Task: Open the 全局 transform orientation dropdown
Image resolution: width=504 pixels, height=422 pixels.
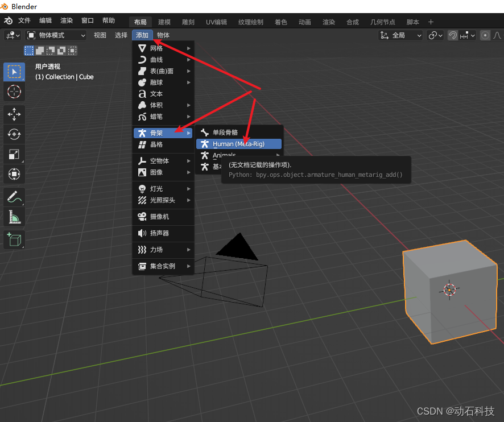Action: tap(400, 35)
